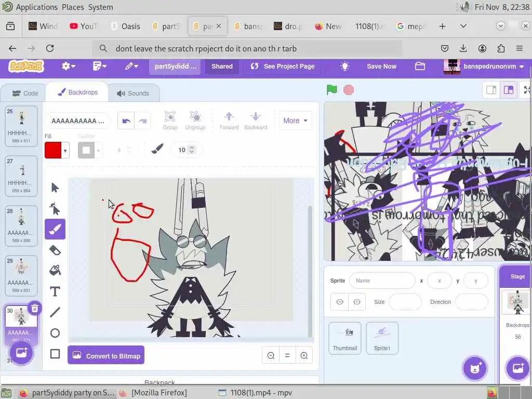Click the Group objects icon
Viewport: 532px width, 399px height.
coord(170,121)
